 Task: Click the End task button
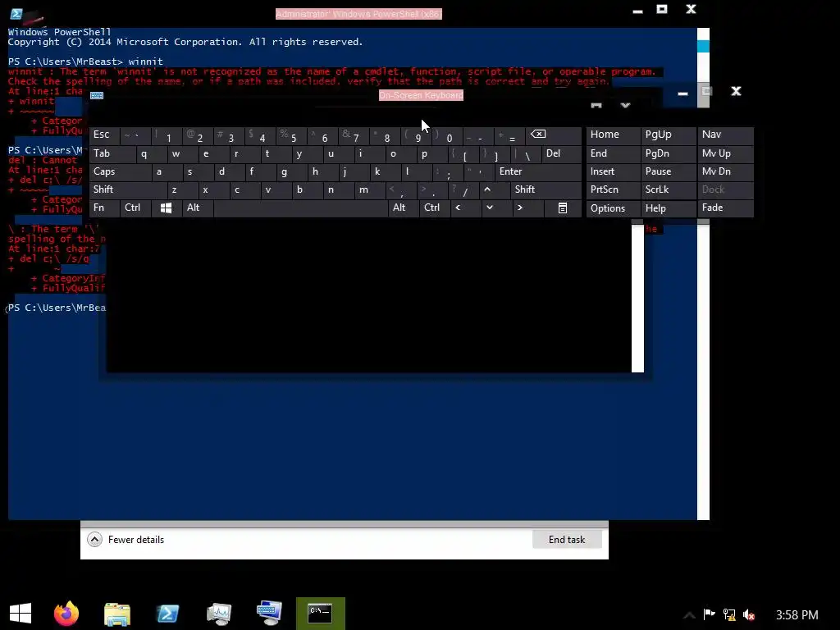point(567,540)
